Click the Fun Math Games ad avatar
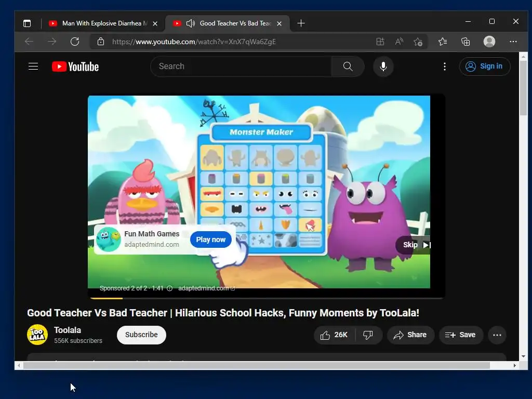The height and width of the screenshot is (399, 532). coord(108,239)
